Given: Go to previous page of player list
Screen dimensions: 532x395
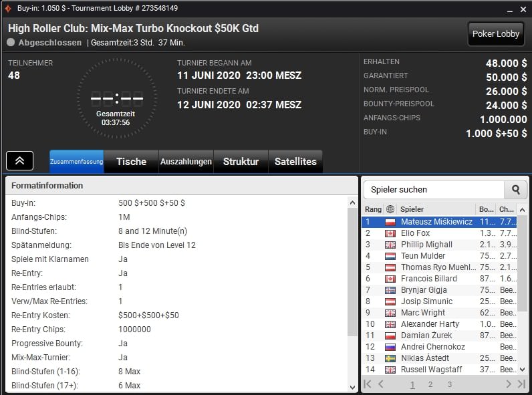Looking at the screenshot, I should 381,384.
